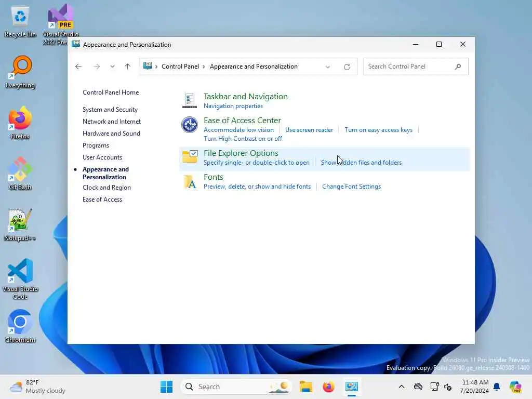Select the Firefox desktop icon
The width and height of the screenshot is (532, 399).
(x=20, y=123)
